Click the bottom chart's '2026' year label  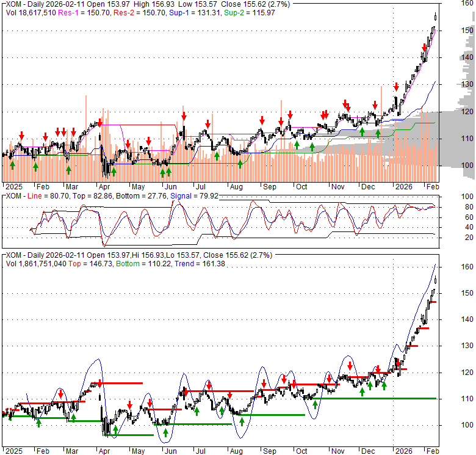(x=404, y=451)
